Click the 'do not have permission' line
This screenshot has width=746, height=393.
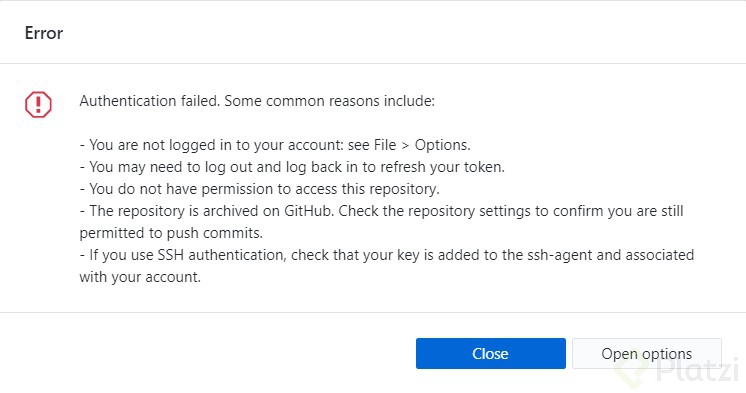259,189
